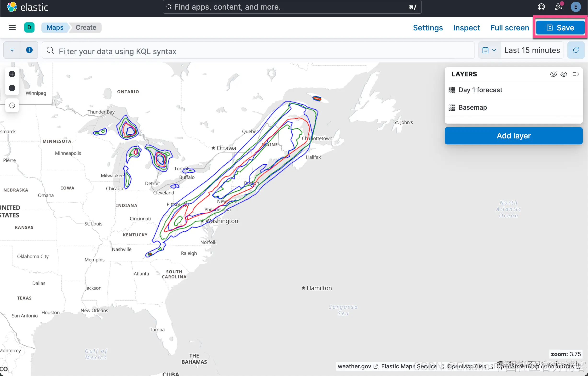This screenshot has width=588, height=376.
Task: Open the map tools crosshair button
Action: pos(12,105)
